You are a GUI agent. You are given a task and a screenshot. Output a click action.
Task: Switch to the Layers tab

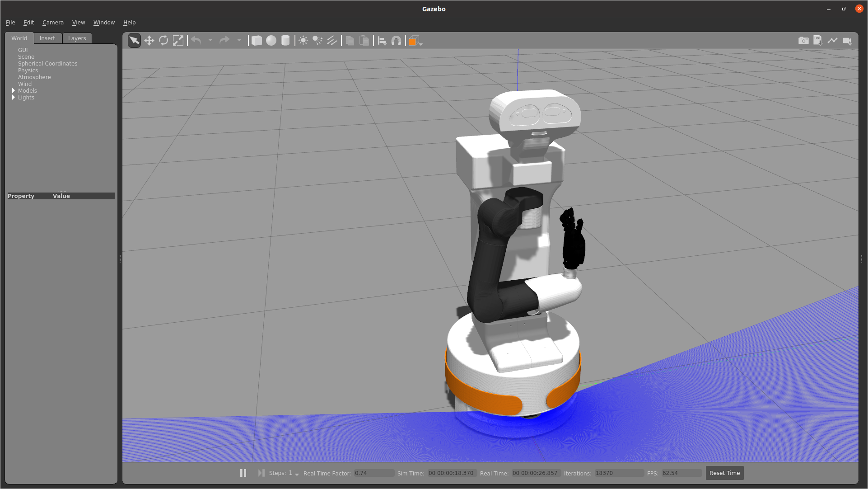pos(77,38)
